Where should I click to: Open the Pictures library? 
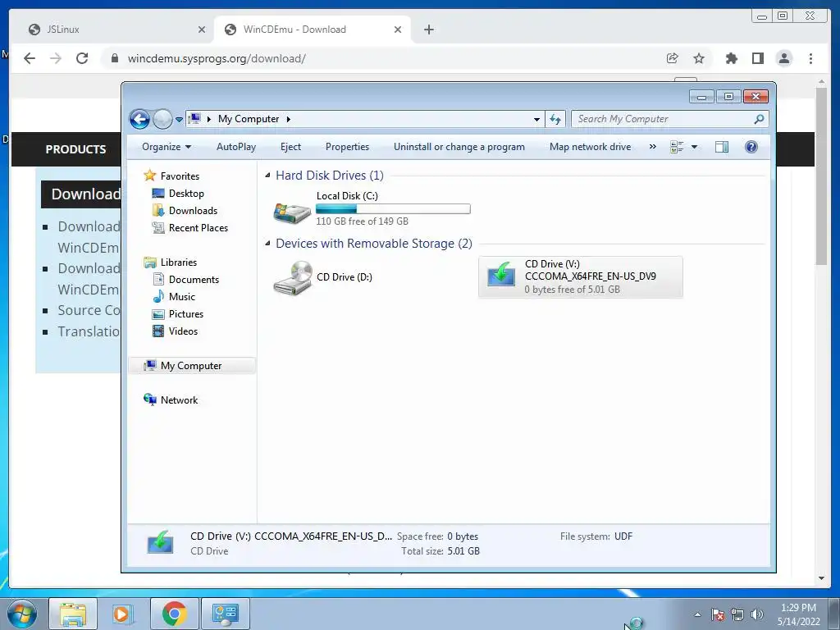tap(186, 314)
